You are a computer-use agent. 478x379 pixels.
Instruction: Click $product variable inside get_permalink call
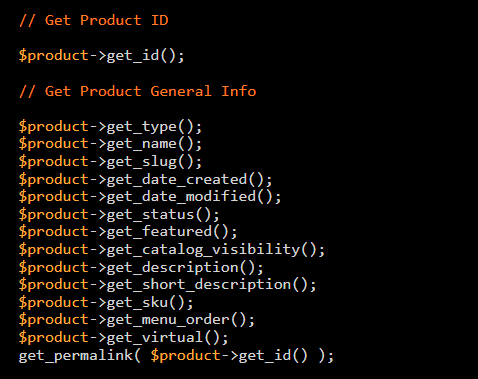(185, 356)
